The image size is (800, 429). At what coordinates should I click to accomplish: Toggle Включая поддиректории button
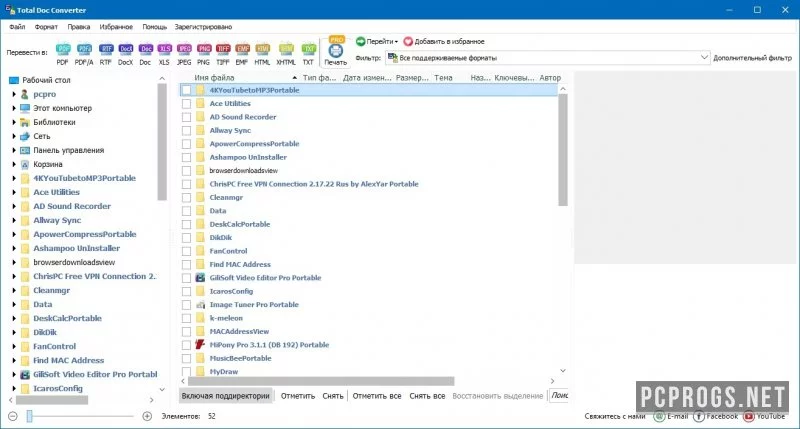(x=226, y=396)
